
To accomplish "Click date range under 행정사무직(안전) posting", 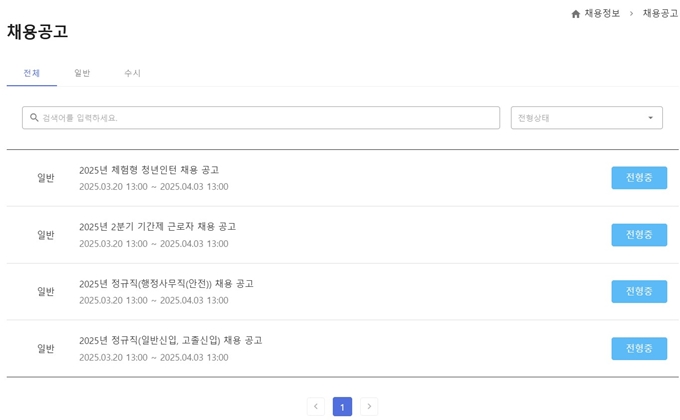I will tap(154, 300).
